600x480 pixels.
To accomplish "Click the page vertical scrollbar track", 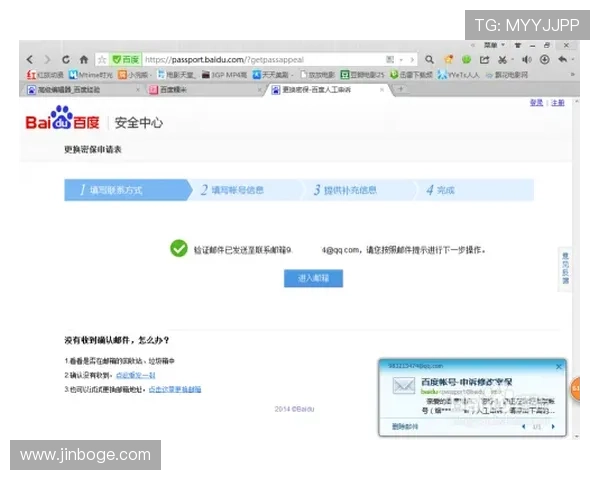I will tap(576, 268).
